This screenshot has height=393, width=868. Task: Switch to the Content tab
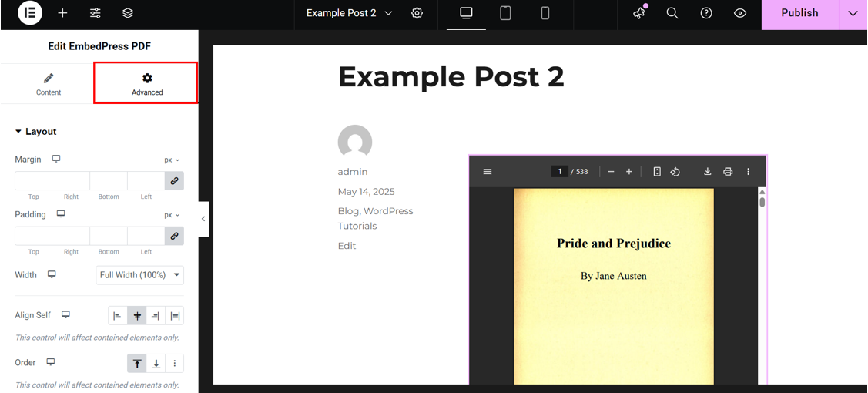(49, 84)
